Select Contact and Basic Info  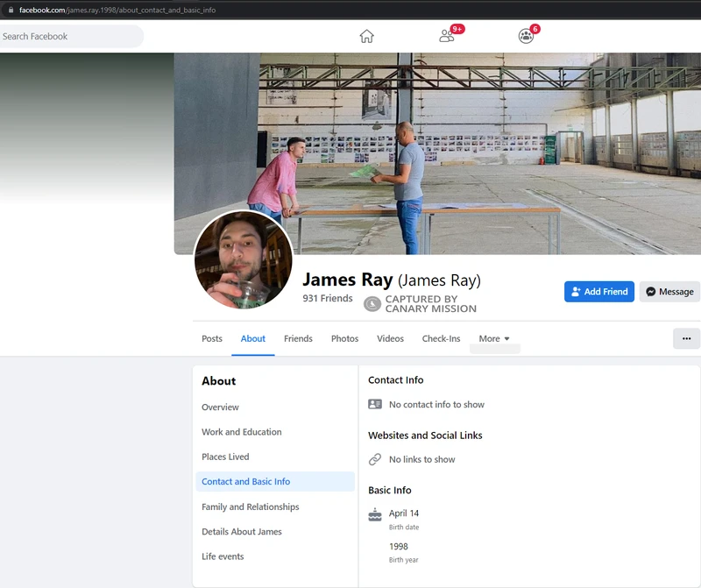pyautogui.click(x=275, y=482)
